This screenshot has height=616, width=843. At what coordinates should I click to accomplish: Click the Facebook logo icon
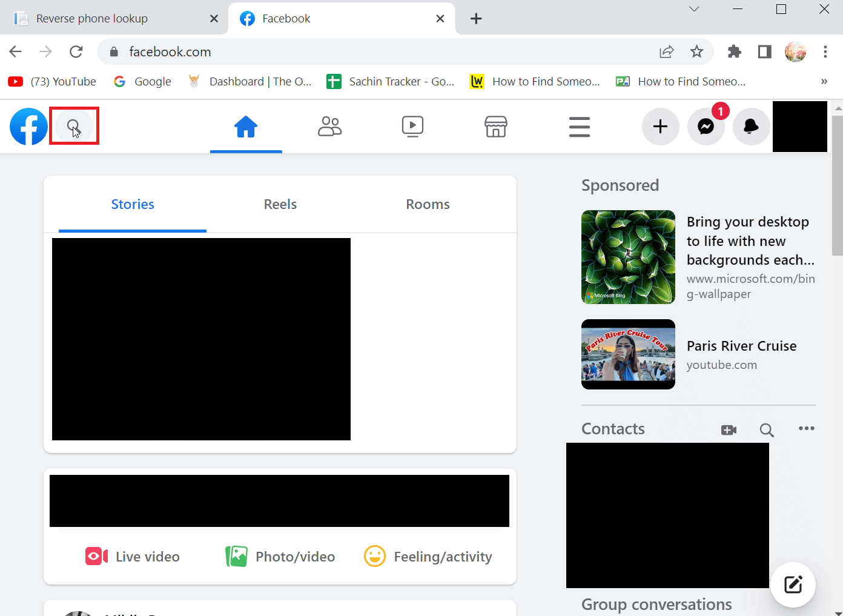(28, 127)
